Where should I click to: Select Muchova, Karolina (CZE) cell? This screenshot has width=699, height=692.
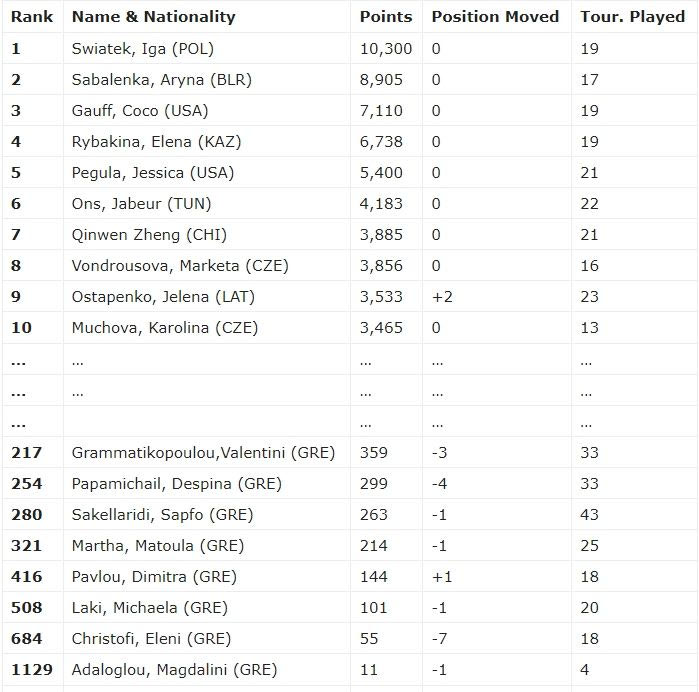(x=165, y=328)
